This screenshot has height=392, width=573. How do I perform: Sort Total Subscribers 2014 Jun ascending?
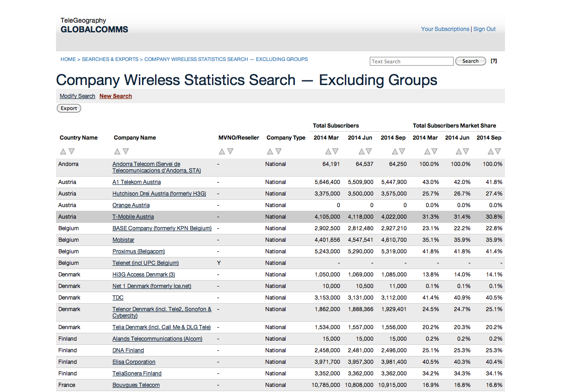[361, 151]
